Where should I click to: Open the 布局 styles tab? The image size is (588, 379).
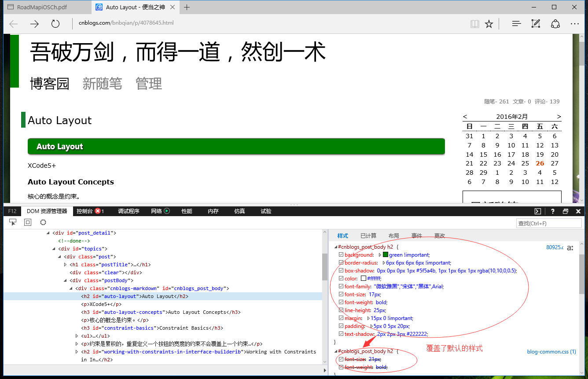(394, 236)
